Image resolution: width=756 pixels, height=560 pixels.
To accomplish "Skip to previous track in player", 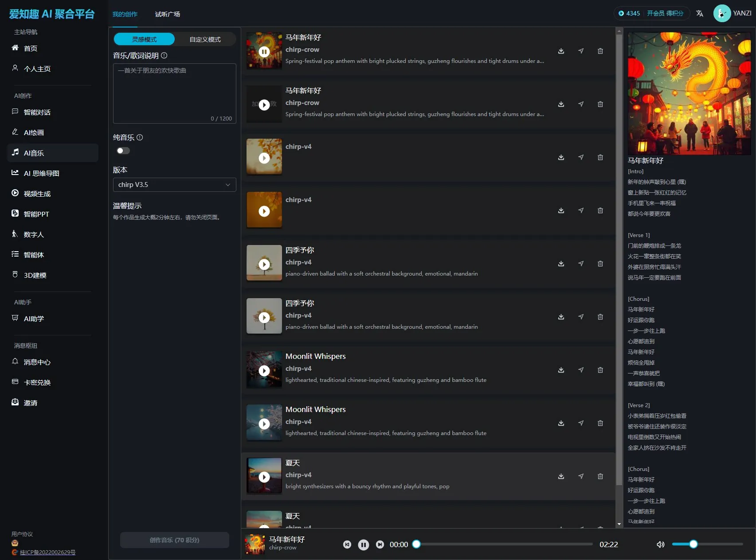I will [x=347, y=544].
